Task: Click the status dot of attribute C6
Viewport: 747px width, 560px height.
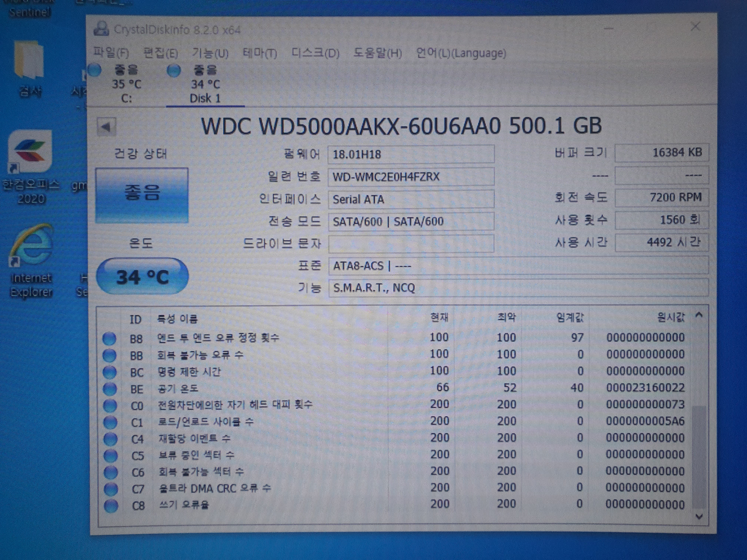Action: click(110, 472)
